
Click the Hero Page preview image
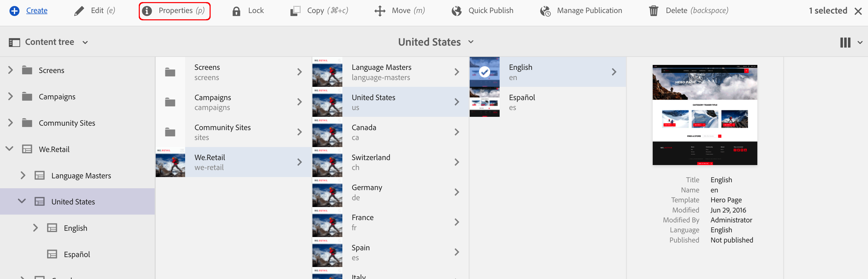click(705, 115)
